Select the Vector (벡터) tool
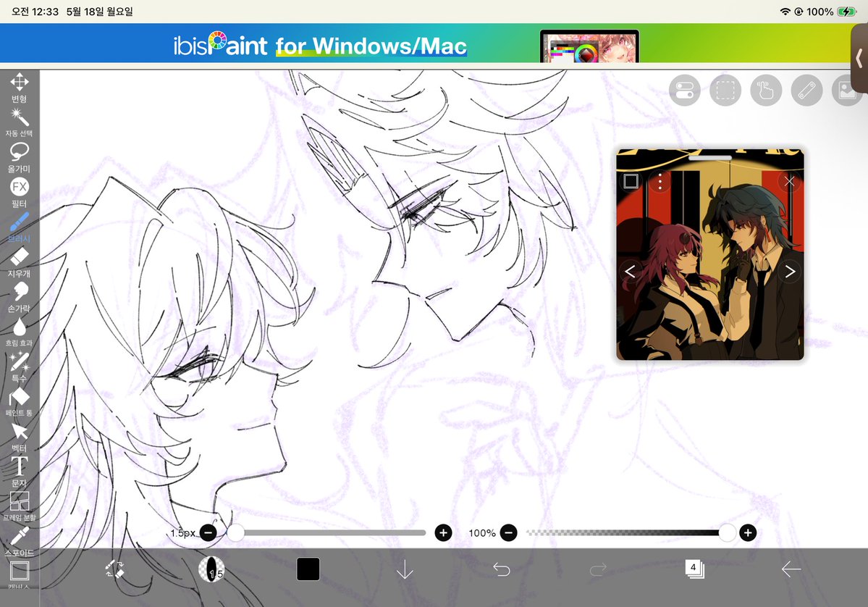 coord(20,437)
